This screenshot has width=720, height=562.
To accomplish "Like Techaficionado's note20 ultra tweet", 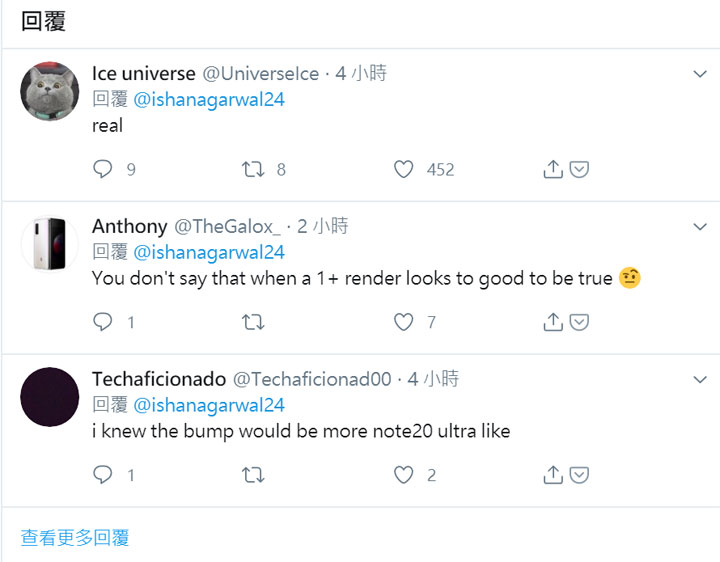I will (x=403, y=475).
